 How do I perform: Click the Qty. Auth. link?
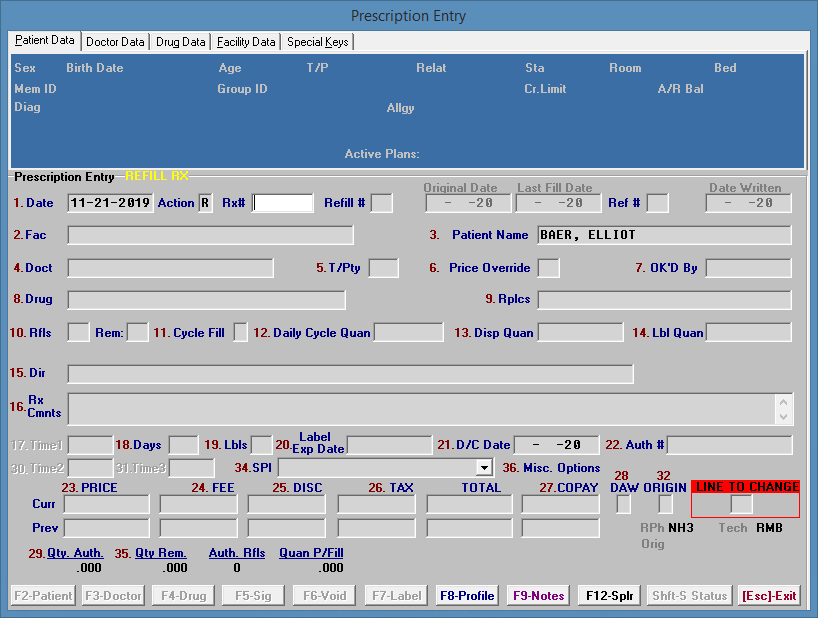(76, 552)
